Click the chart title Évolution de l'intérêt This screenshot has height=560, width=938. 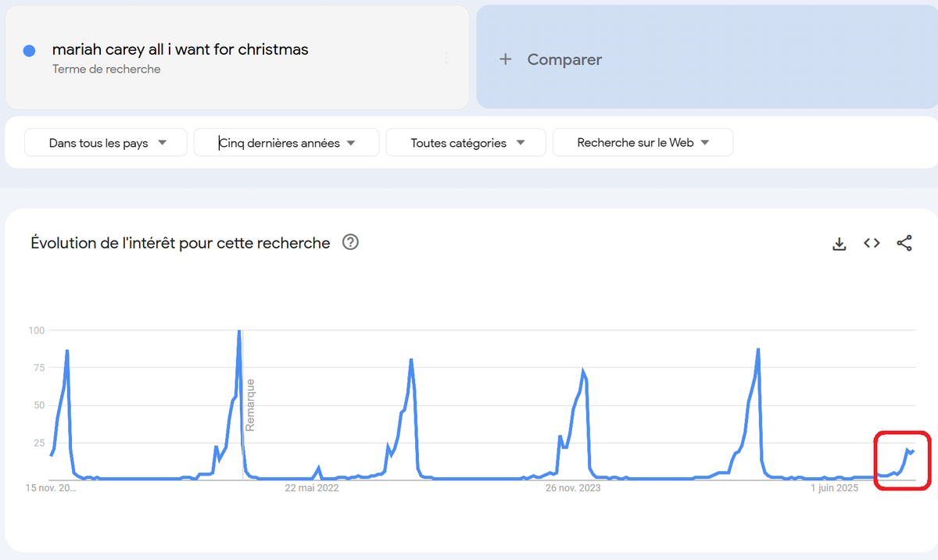coord(181,243)
